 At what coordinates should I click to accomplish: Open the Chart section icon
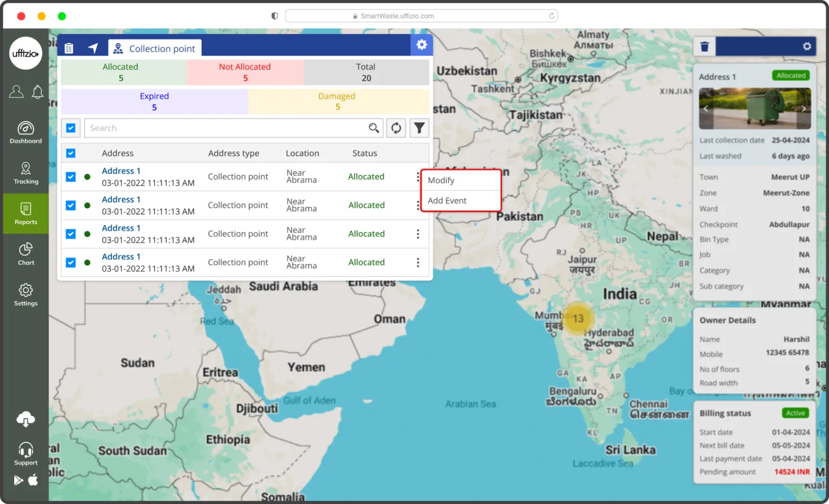point(25,254)
